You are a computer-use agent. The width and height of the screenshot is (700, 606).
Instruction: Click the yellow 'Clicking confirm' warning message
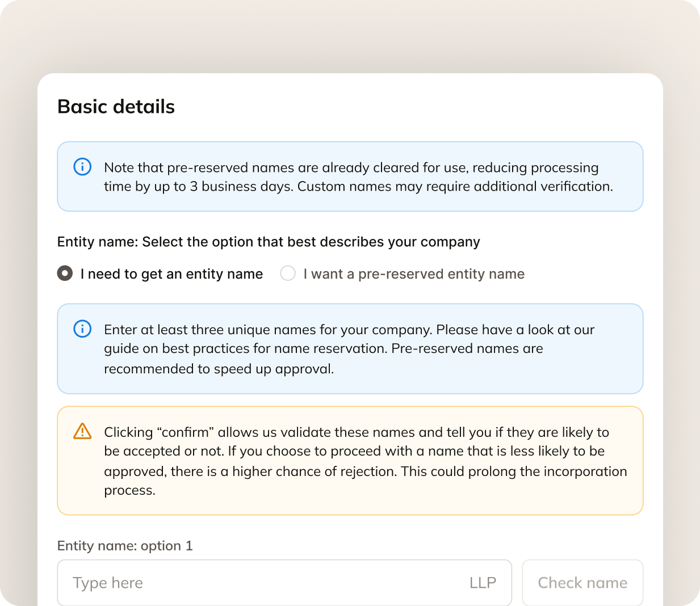[x=350, y=461]
